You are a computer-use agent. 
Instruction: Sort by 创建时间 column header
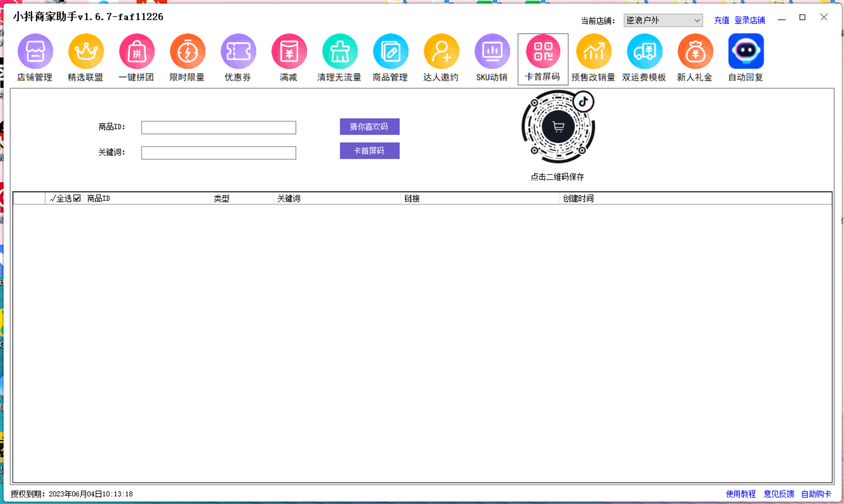click(x=696, y=198)
